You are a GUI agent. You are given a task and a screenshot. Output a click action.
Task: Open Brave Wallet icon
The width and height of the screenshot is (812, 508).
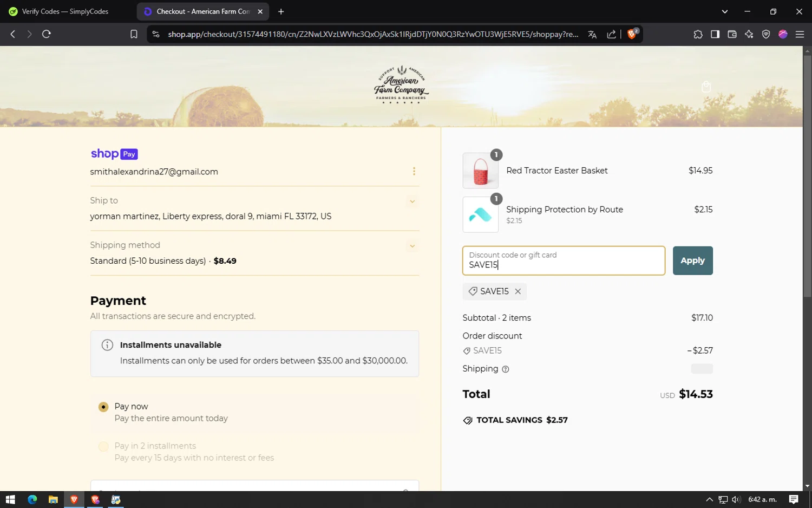point(732,34)
